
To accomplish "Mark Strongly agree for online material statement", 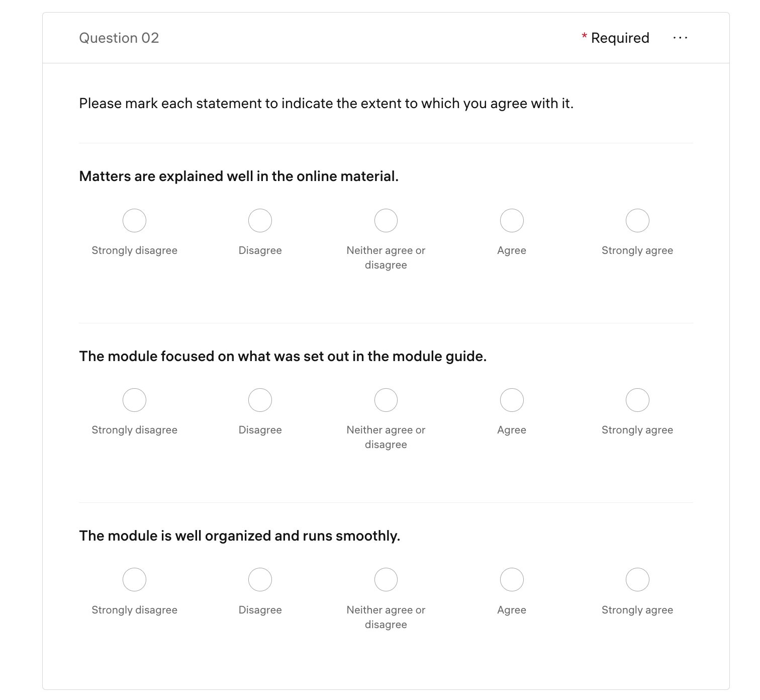I will (x=637, y=221).
